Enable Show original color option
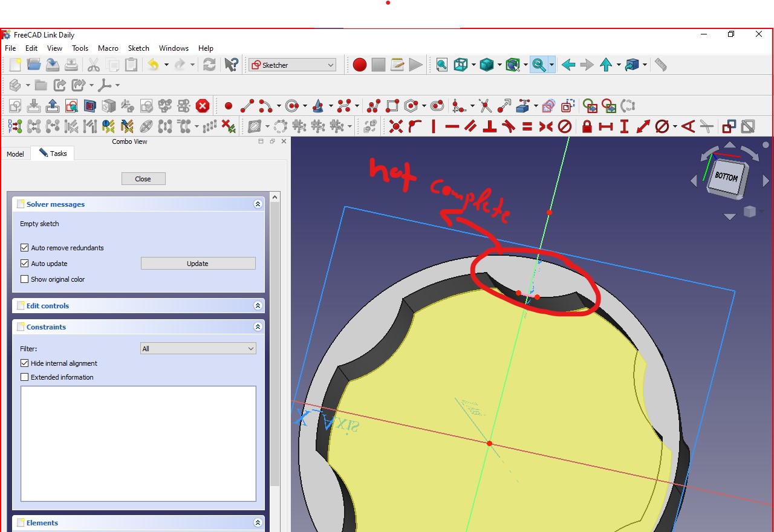Image resolution: width=774 pixels, height=532 pixels. pos(24,279)
